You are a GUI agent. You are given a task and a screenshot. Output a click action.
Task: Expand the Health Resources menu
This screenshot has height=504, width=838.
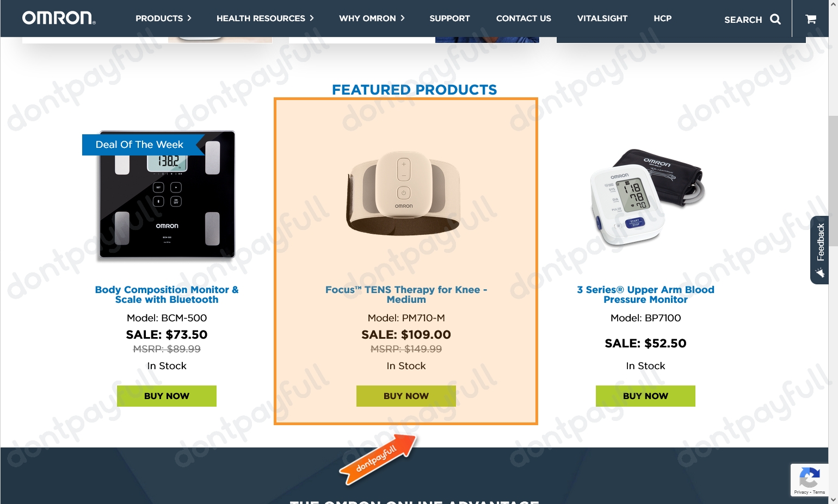coord(265,18)
